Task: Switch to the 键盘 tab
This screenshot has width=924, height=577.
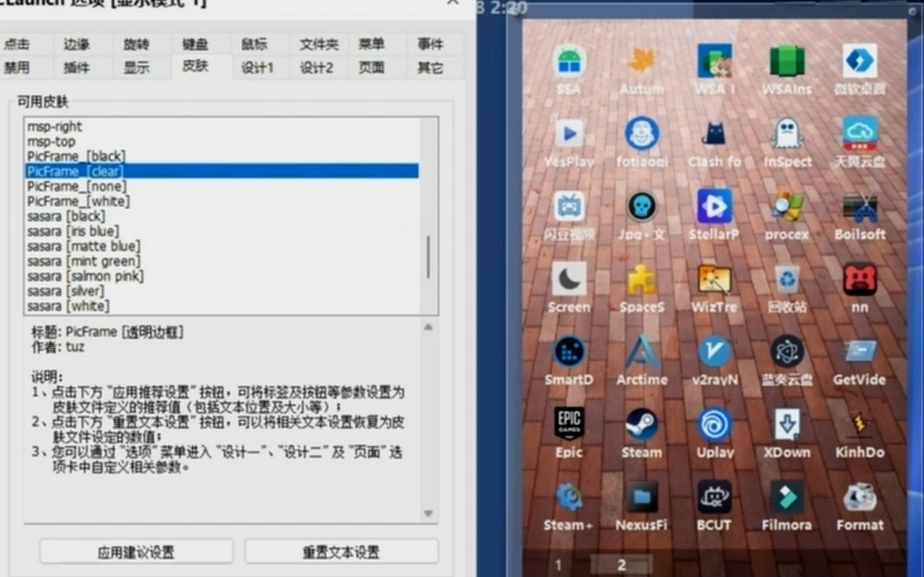Action: click(195, 44)
